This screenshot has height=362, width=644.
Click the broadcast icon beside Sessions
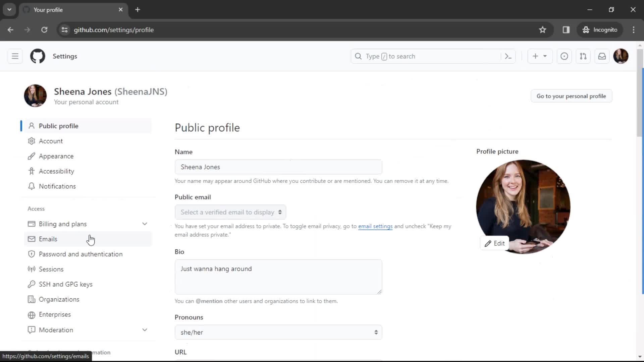pyautogui.click(x=32, y=269)
